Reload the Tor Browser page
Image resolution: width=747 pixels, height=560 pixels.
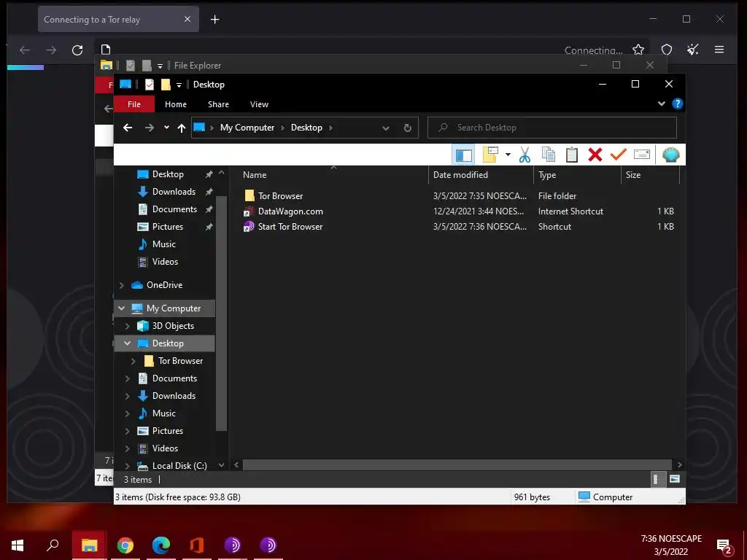click(77, 50)
